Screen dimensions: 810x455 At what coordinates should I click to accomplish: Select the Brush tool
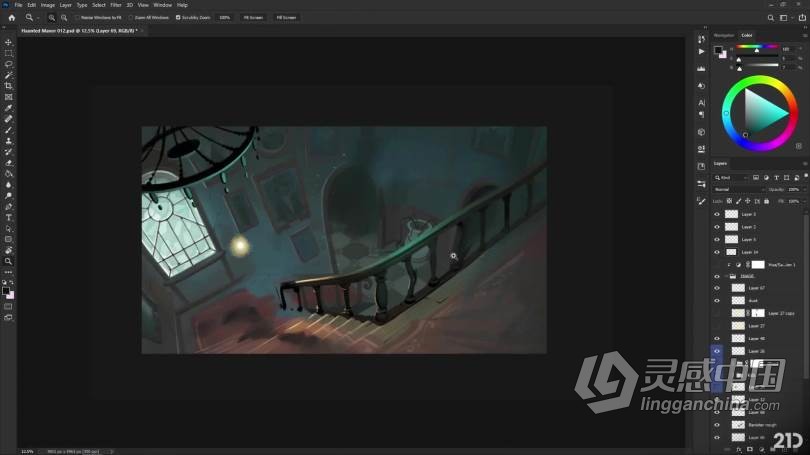8,130
